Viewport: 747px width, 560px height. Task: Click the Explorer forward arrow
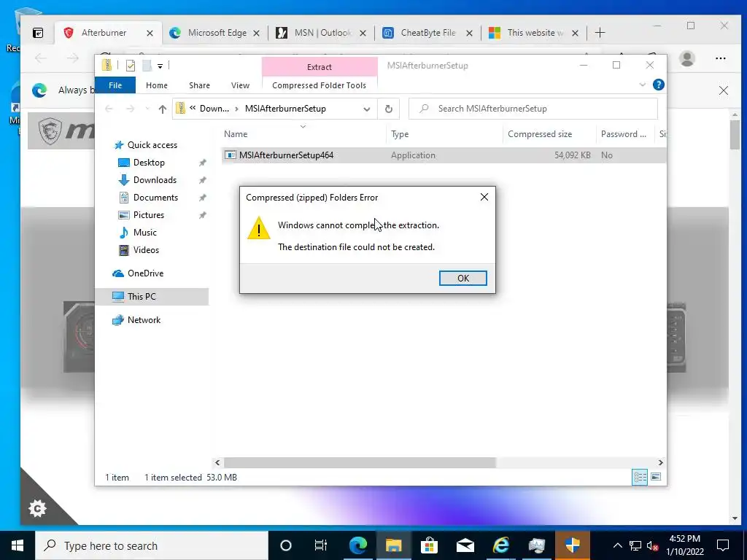(130, 109)
